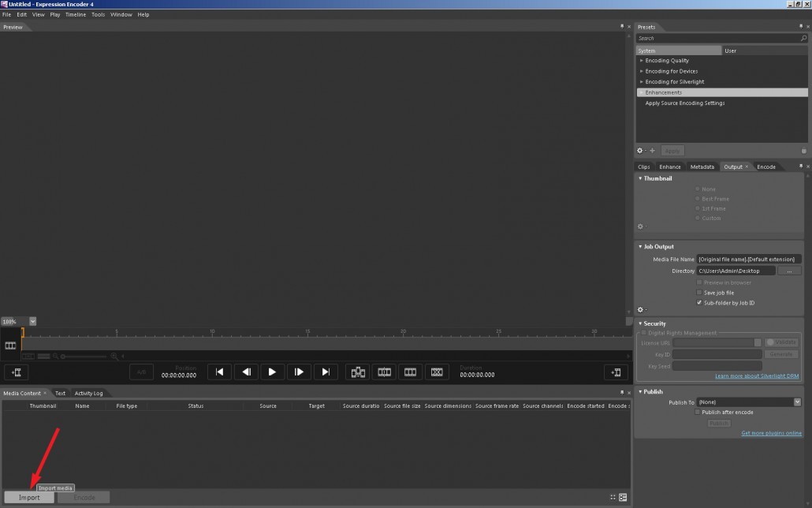812x508 pixels.
Task: Click the Play button in transport controls
Action: pos(272,372)
